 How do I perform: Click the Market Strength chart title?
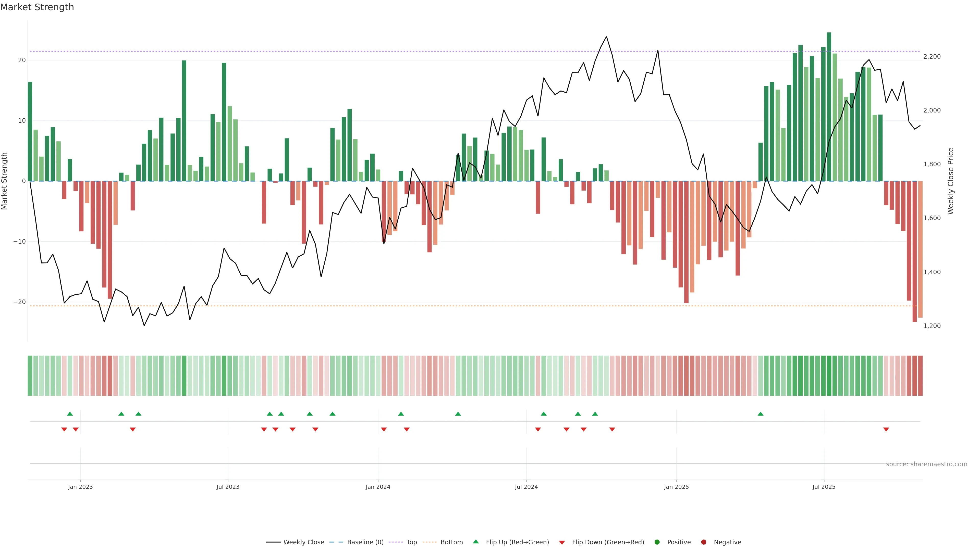point(37,7)
